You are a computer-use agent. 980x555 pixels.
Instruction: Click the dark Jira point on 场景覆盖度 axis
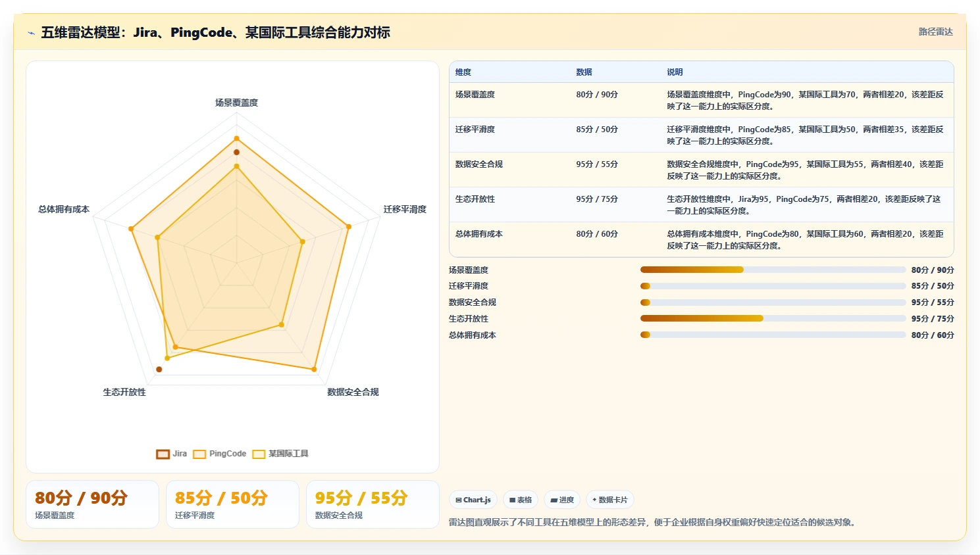[x=236, y=152]
